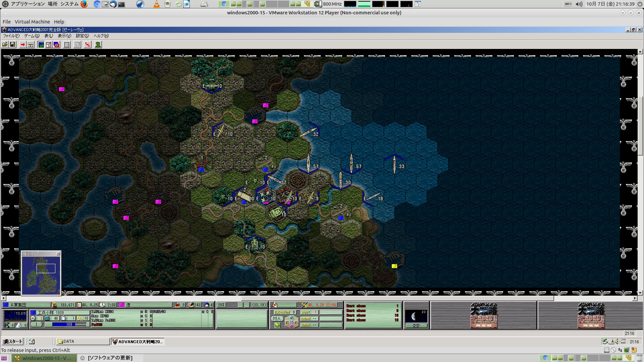Open the 表示(V) menu
This screenshot has width=644, height=362.
[x=64, y=36]
